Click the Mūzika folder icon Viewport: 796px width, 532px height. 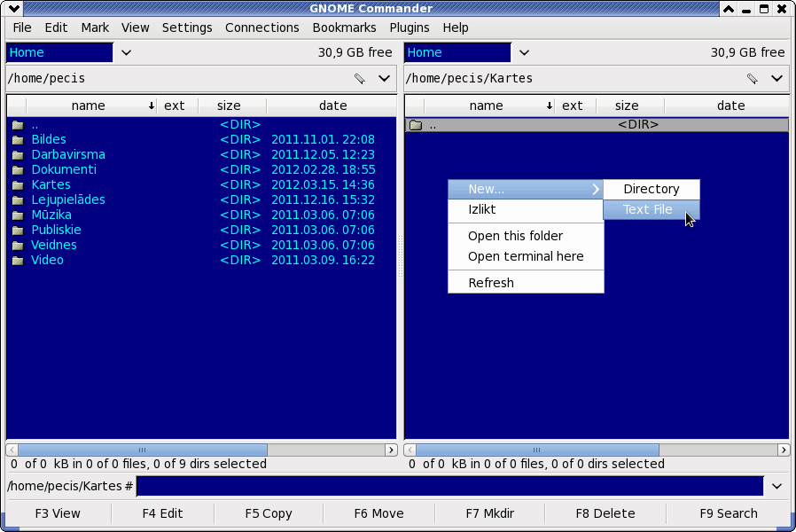point(18,215)
